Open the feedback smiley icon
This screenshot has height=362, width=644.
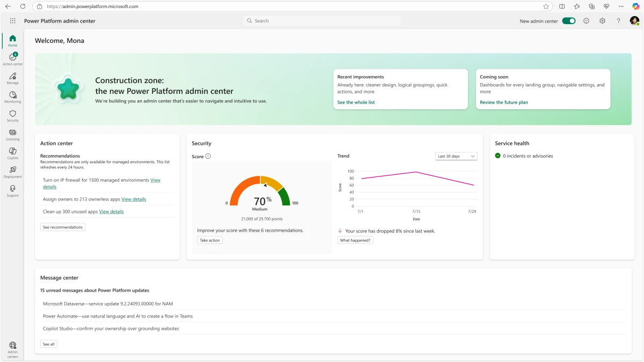pyautogui.click(x=586, y=20)
